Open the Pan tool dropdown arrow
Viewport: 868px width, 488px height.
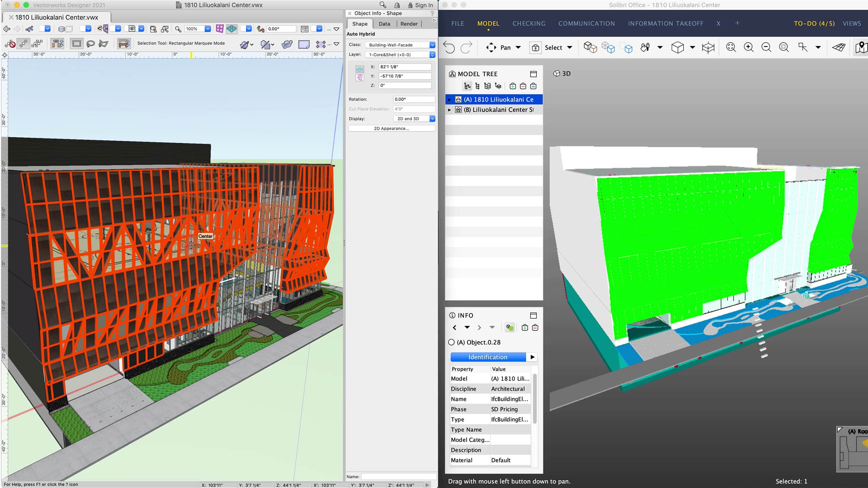tap(518, 47)
